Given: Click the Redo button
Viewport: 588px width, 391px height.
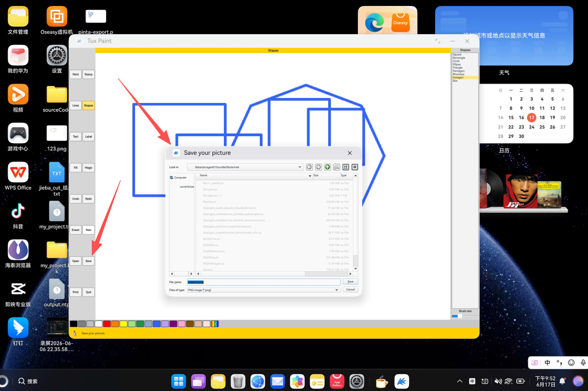Looking at the screenshot, I should pos(89,199).
